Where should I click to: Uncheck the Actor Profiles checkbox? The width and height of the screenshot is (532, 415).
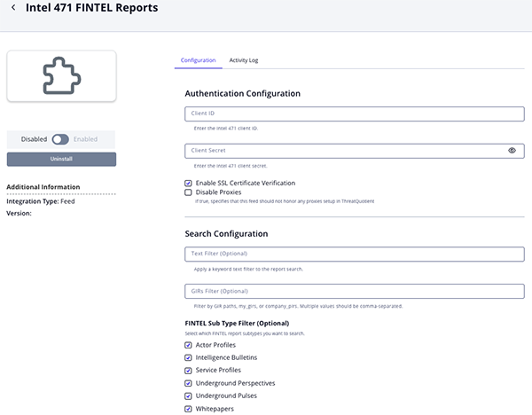188,345
